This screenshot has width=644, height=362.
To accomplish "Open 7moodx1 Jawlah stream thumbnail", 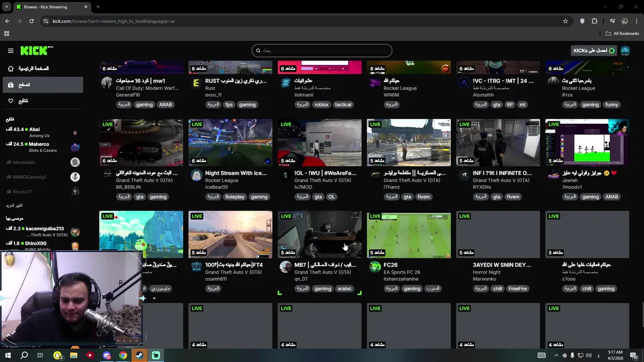I will [x=587, y=142].
